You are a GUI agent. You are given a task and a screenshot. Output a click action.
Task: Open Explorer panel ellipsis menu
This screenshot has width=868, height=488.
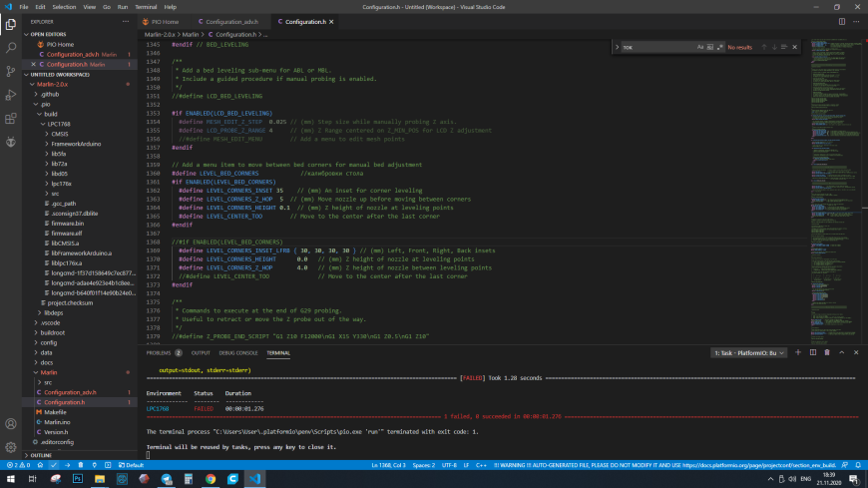click(x=126, y=22)
